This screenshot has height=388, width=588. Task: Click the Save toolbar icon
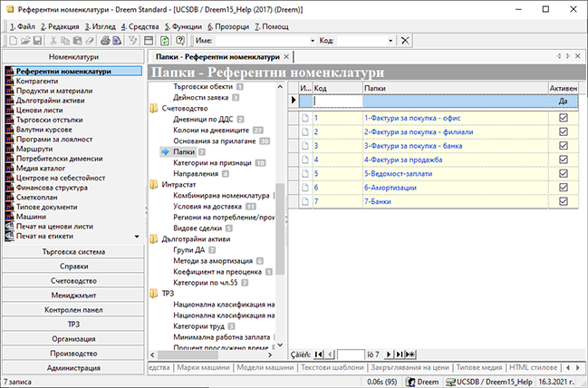point(36,41)
